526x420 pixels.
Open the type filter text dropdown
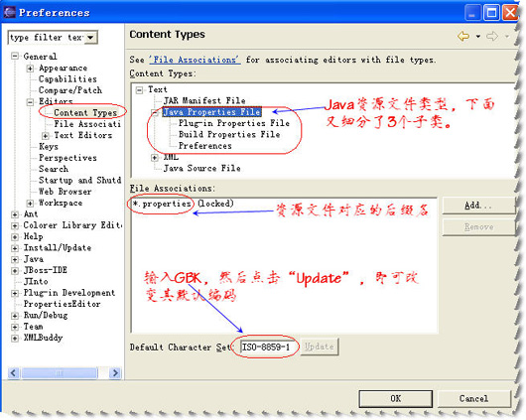(x=90, y=38)
